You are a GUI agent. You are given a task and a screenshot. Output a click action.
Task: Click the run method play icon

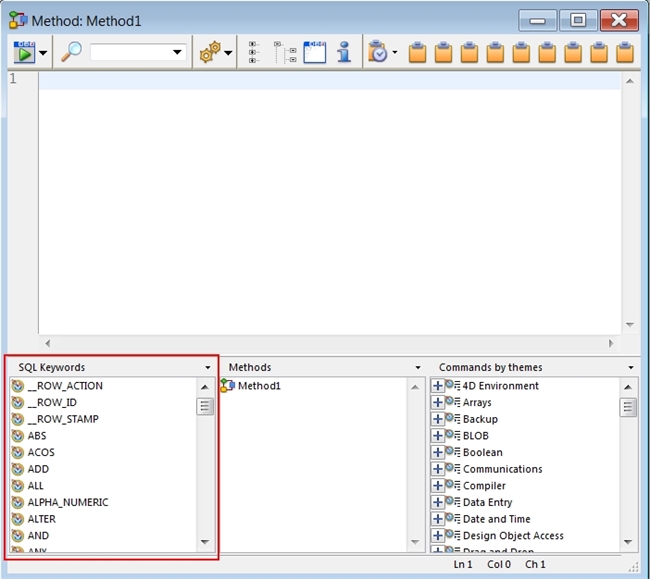(24, 52)
